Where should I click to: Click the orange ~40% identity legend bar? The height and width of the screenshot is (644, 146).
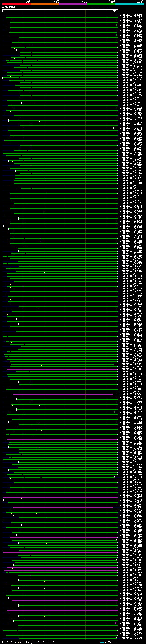pyautogui.click(x=45, y=4)
